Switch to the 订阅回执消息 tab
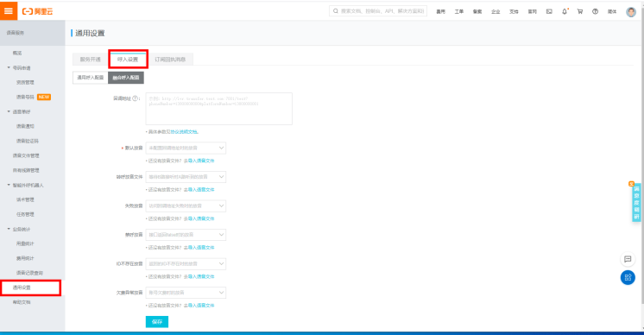 [170, 60]
